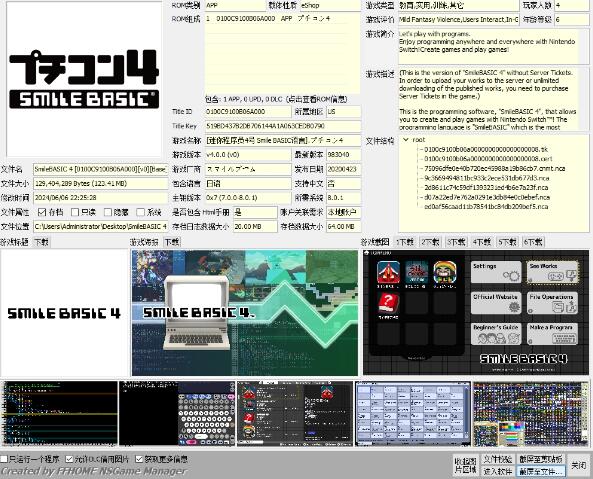Open the banner image with the retro computer

245,313
